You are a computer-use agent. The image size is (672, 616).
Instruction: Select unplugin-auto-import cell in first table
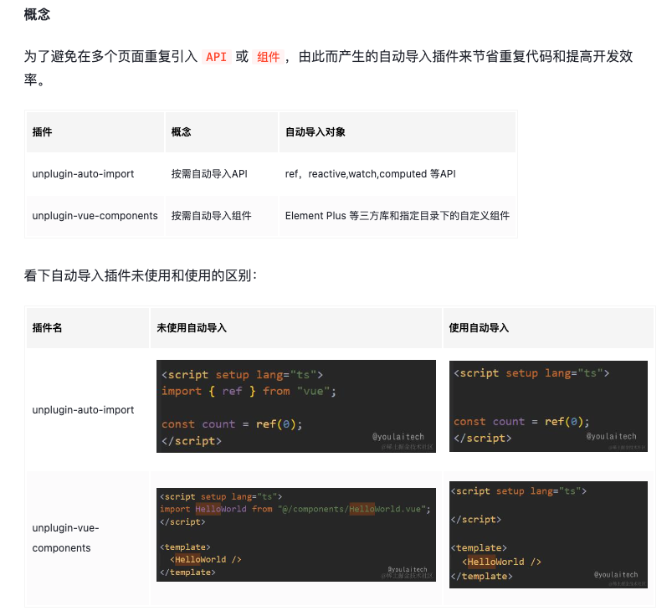pos(95,173)
